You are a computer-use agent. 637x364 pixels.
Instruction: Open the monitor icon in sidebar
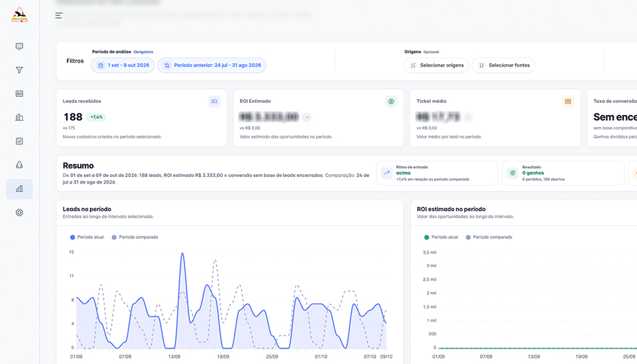(x=19, y=46)
